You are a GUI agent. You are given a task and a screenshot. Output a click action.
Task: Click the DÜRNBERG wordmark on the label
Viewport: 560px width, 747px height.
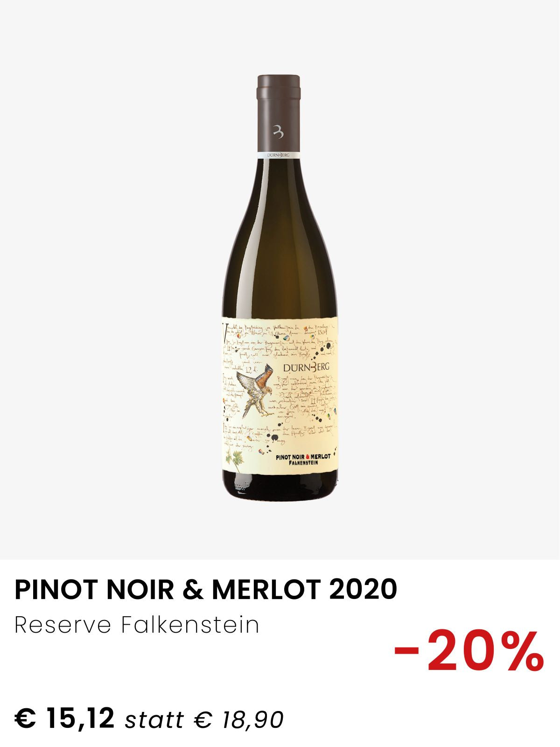pyautogui.click(x=306, y=367)
